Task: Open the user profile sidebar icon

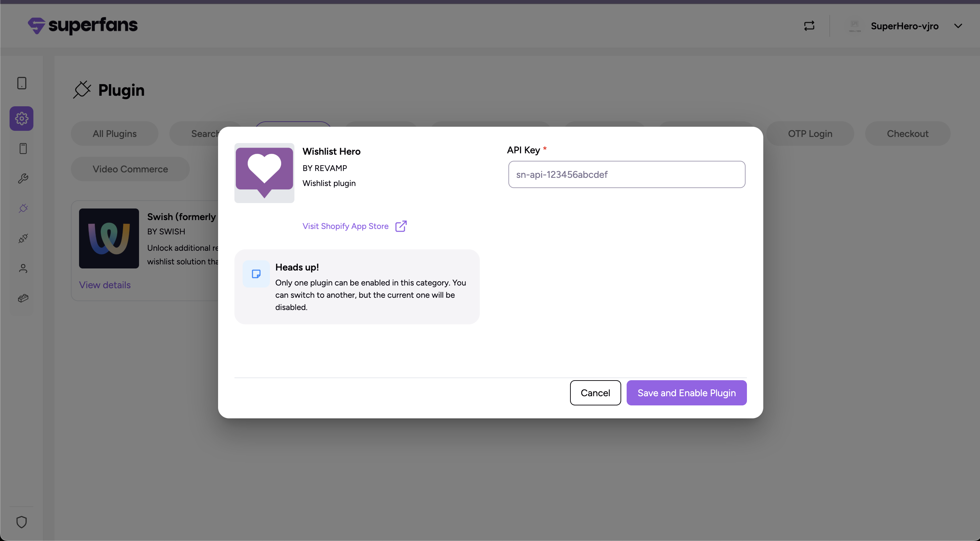Action: pyautogui.click(x=23, y=268)
